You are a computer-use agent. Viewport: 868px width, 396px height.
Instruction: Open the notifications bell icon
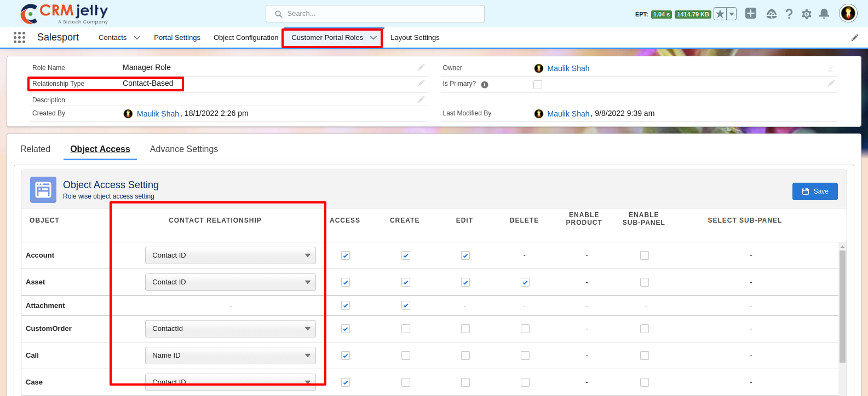[x=824, y=14]
